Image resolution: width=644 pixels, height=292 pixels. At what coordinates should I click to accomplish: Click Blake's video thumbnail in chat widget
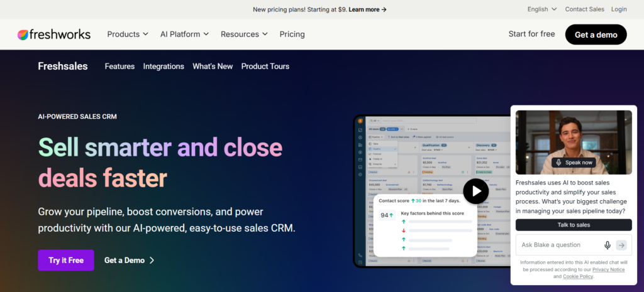[x=574, y=143]
